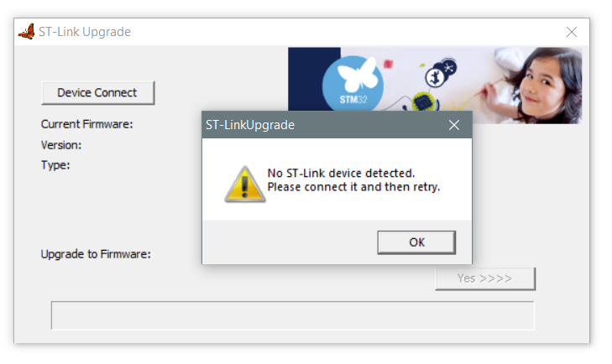Viewport: 612px width, 364px height.
Task: Click the Current Firmware label
Action: [x=87, y=124]
